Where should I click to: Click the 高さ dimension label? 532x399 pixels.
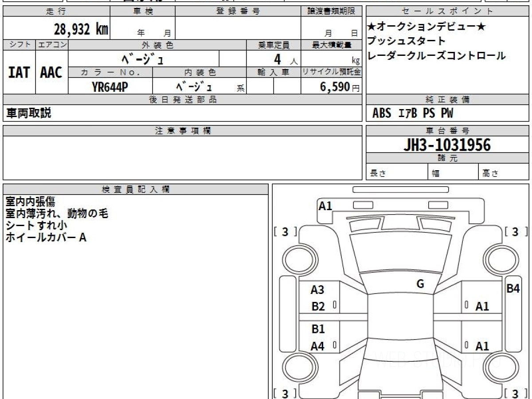(x=491, y=174)
